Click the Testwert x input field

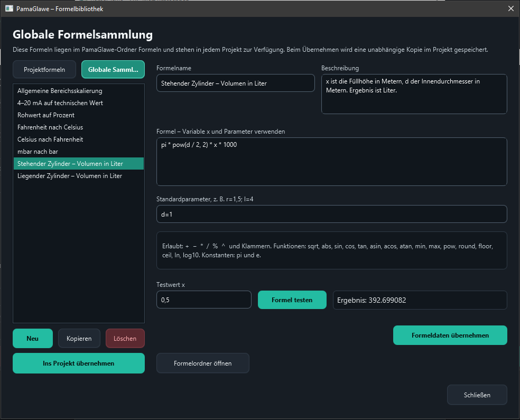click(203, 300)
